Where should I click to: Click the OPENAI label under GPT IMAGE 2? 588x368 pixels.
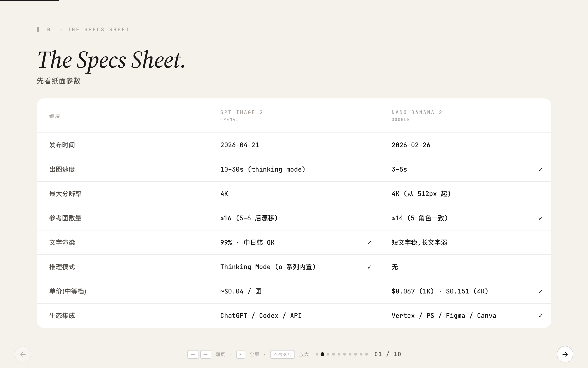229,120
